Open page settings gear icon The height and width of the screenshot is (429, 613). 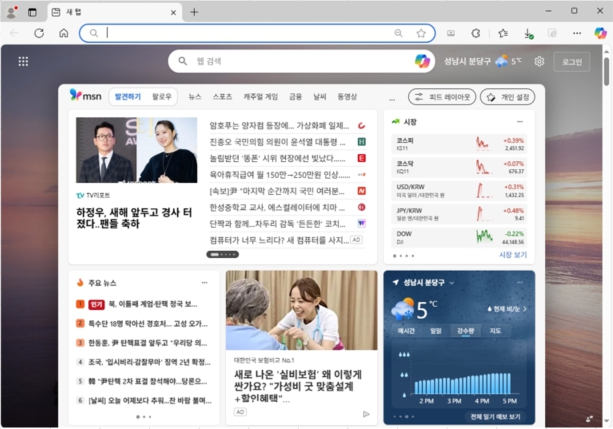[540, 61]
